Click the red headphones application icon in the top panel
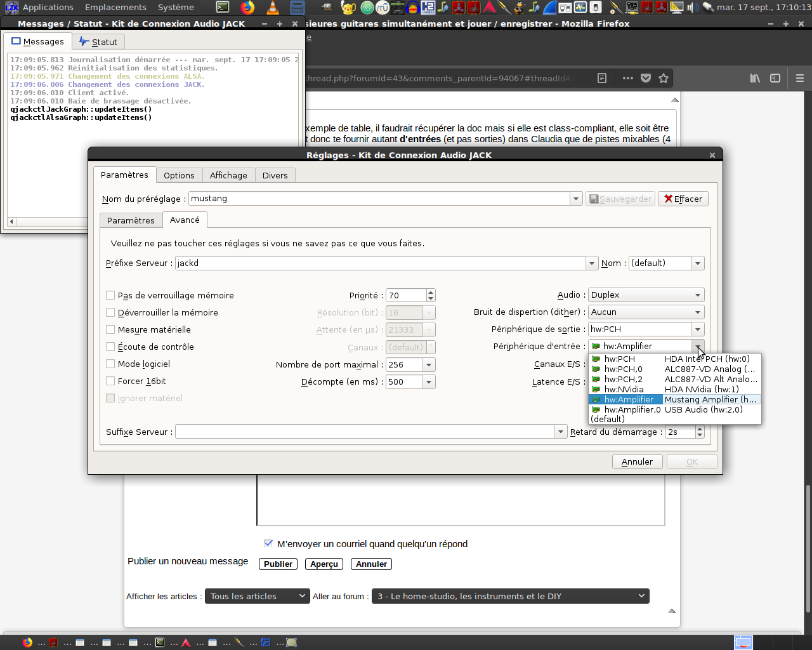Screen dimensions: 812x650 pos(413,8)
